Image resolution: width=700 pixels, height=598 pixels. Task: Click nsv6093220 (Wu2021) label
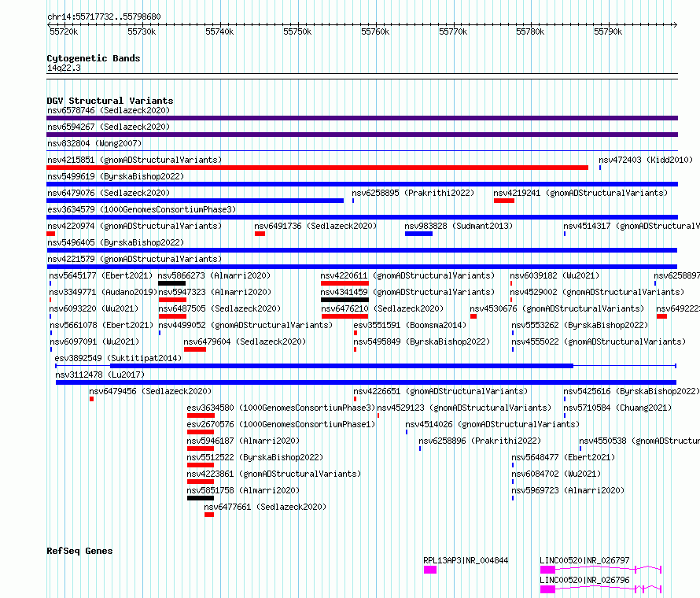click(x=94, y=308)
